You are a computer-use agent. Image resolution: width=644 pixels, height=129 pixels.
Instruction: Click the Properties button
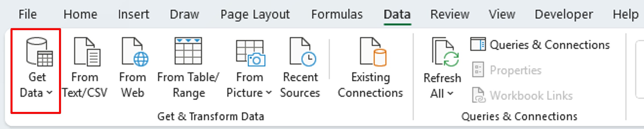507,70
